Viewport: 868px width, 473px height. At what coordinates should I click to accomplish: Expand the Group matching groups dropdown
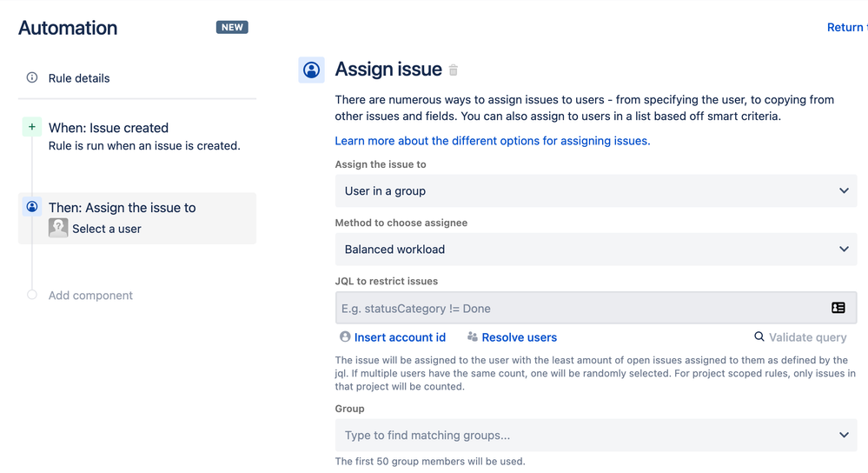click(x=595, y=436)
